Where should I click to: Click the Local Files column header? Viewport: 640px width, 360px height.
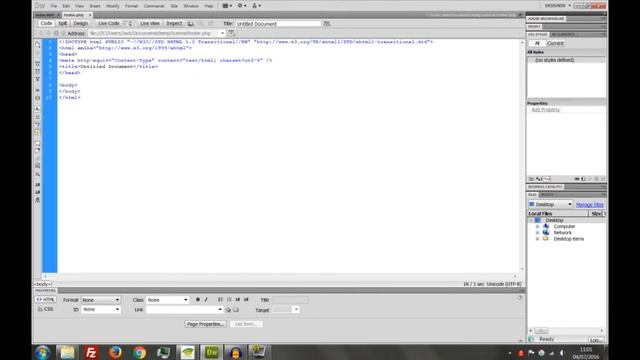point(558,213)
